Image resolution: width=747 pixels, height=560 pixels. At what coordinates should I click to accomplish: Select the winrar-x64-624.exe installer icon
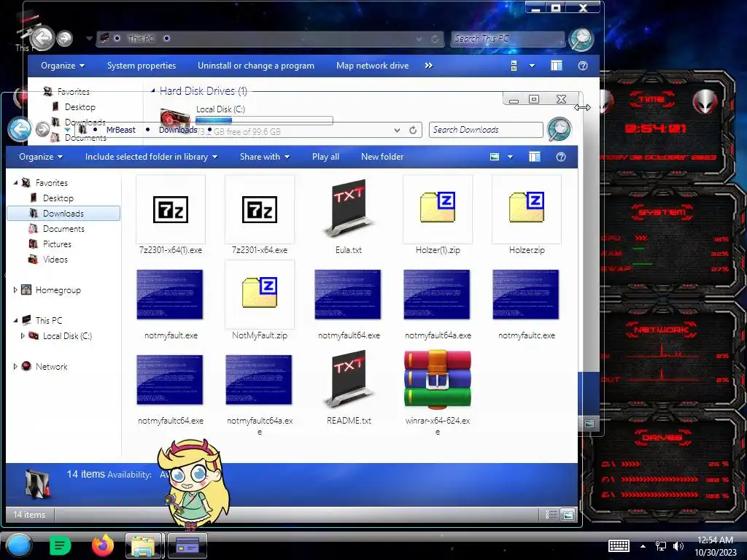coord(438,379)
